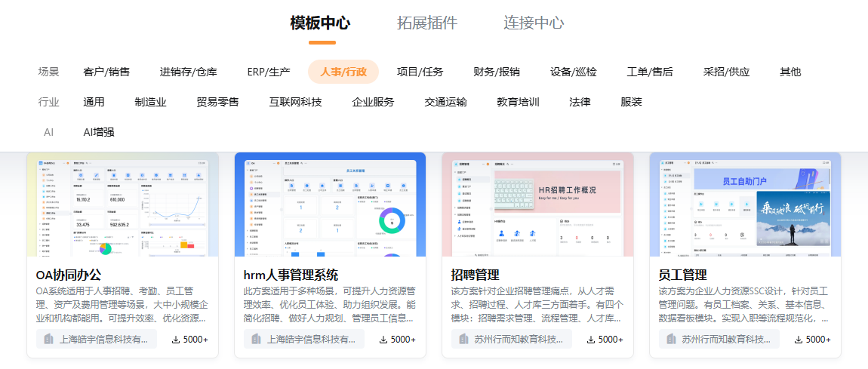The image size is (868, 369).
Task: Click the hrm人事管理系统 template title
Action: coord(291,275)
